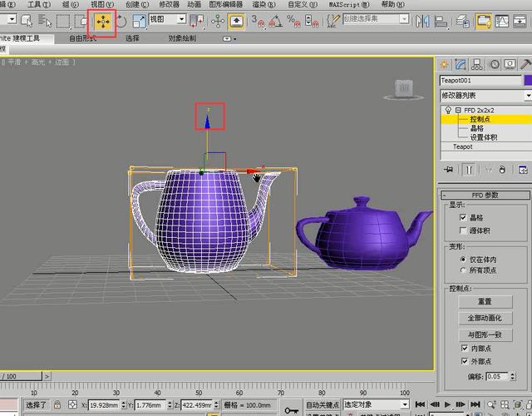This screenshot has height=416, width=532.
Task: Toggle 外部点 checkbox
Action: click(465, 361)
